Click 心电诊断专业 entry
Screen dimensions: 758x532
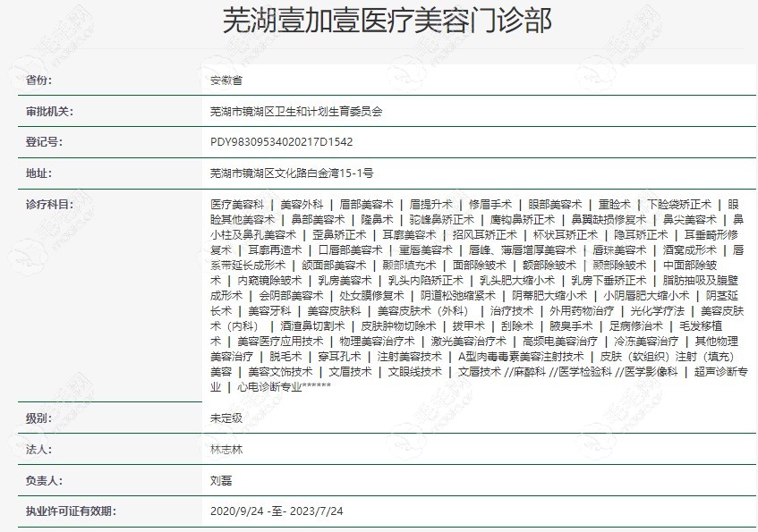269,387
